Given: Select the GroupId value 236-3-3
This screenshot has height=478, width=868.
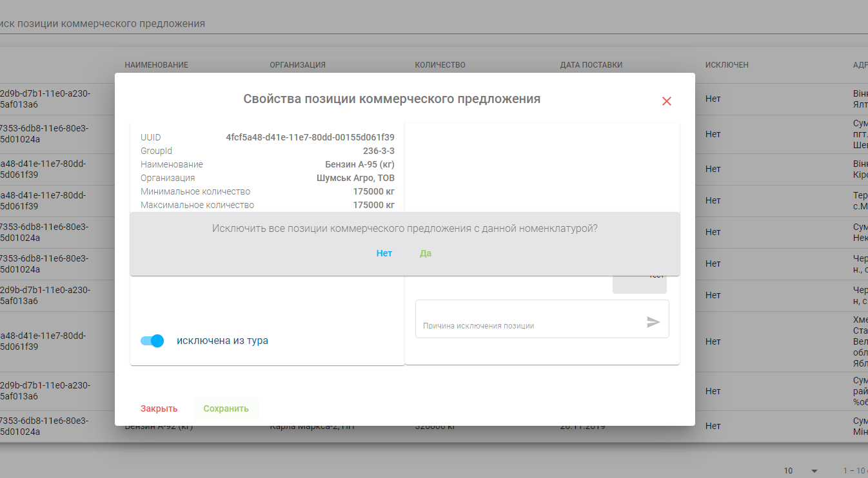Looking at the screenshot, I should 379,151.
